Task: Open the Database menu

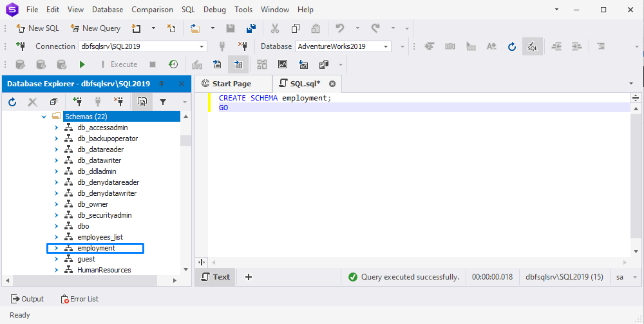Action: point(108,10)
